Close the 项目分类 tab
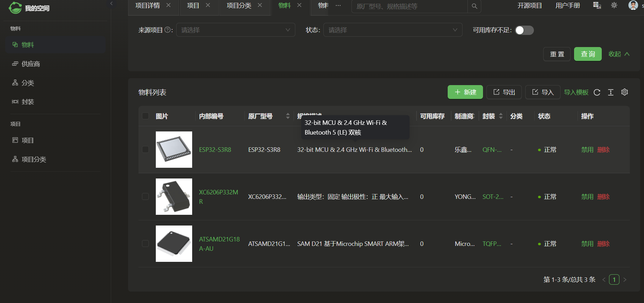This screenshot has width=644, height=303. click(260, 5)
